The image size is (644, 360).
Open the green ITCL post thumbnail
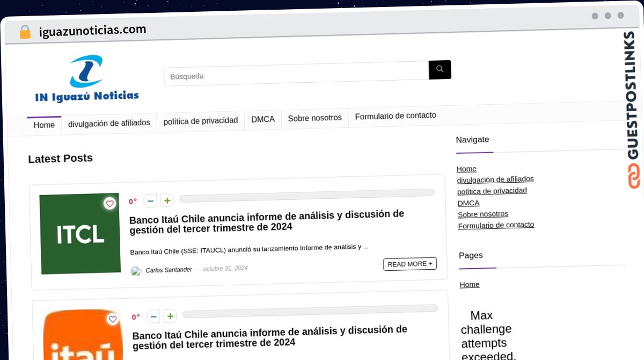[x=80, y=234]
